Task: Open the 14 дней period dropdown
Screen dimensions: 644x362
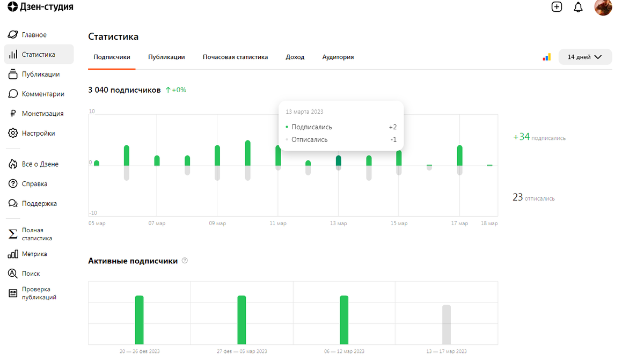Action: click(585, 57)
